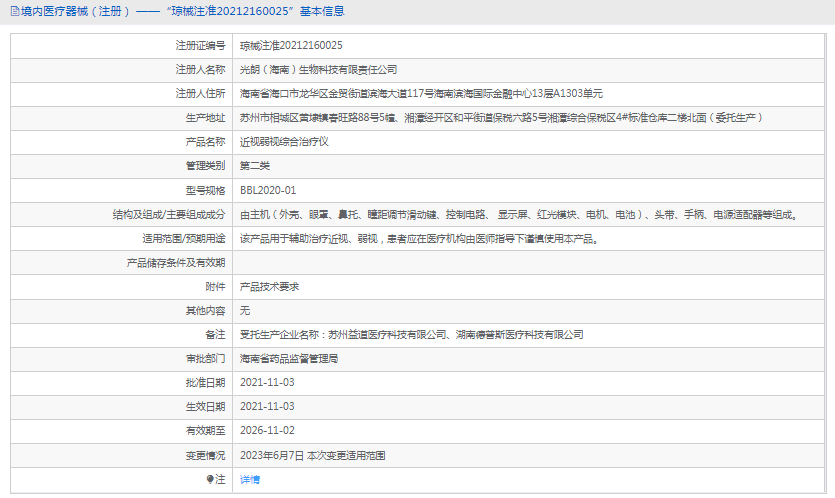This screenshot has width=835, height=498.
Task: Click the 生效日期 row label
Action: point(206,406)
